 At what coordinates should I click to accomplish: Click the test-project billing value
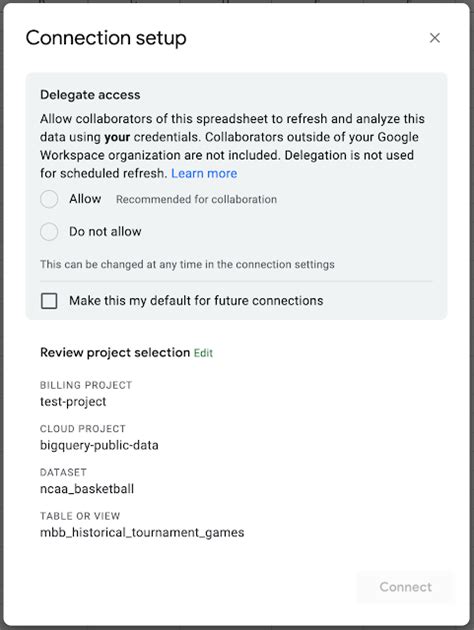(73, 401)
